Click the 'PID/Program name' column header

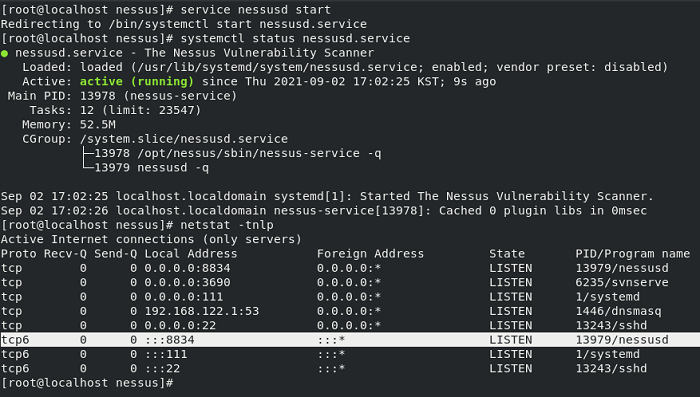pyautogui.click(x=633, y=254)
